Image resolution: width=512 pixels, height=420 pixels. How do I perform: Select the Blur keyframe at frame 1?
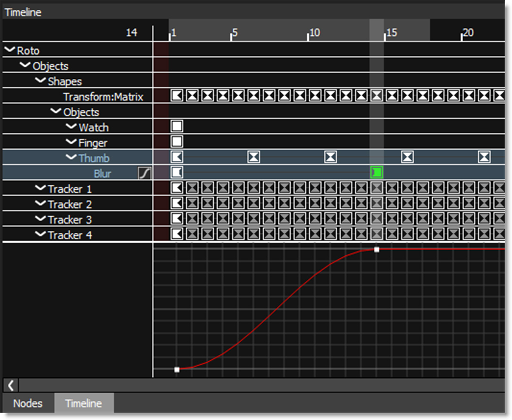pos(177,173)
